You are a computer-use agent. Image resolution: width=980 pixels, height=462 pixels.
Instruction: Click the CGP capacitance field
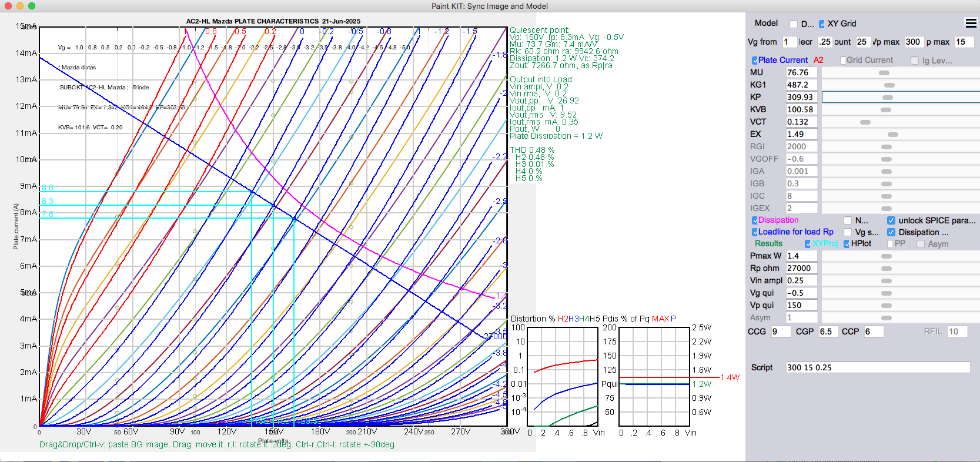click(x=828, y=332)
